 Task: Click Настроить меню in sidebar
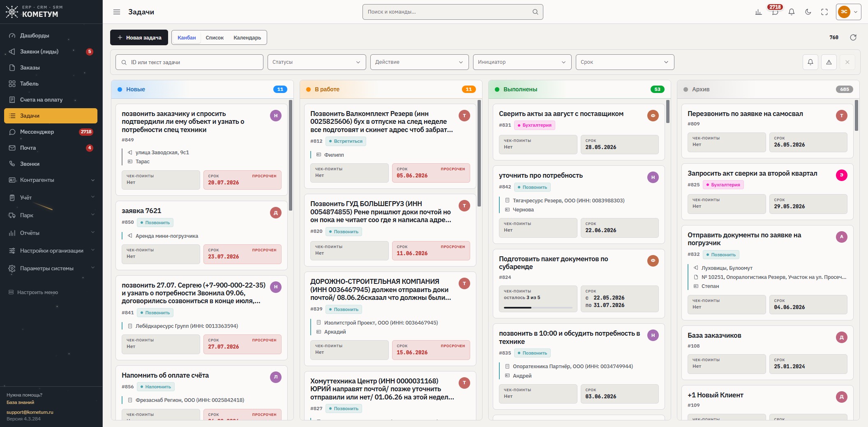point(34,292)
